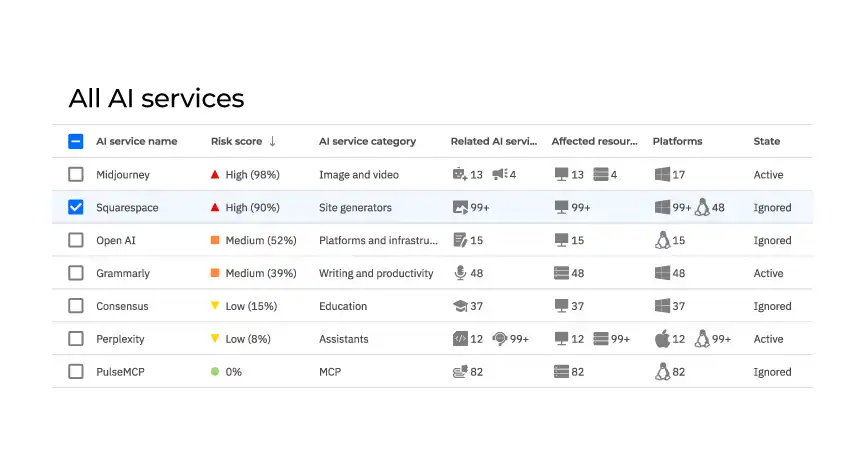Click the All AI services heading
The height and width of the screenshot is (460, 865).
156,99
